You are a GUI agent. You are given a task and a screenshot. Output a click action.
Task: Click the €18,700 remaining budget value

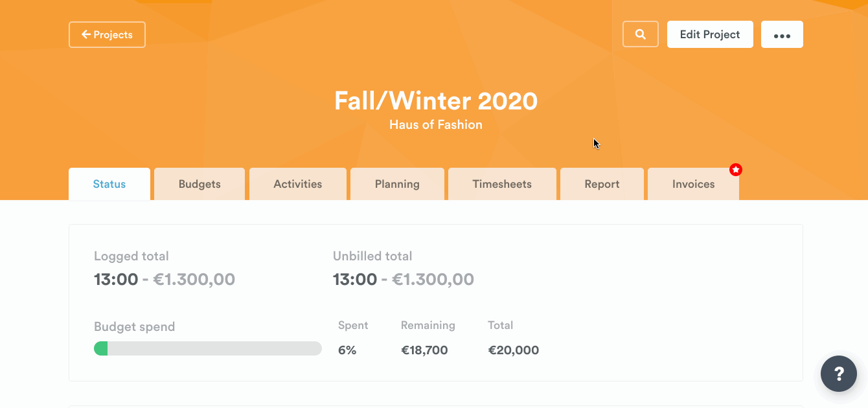[x=424, y=350]
